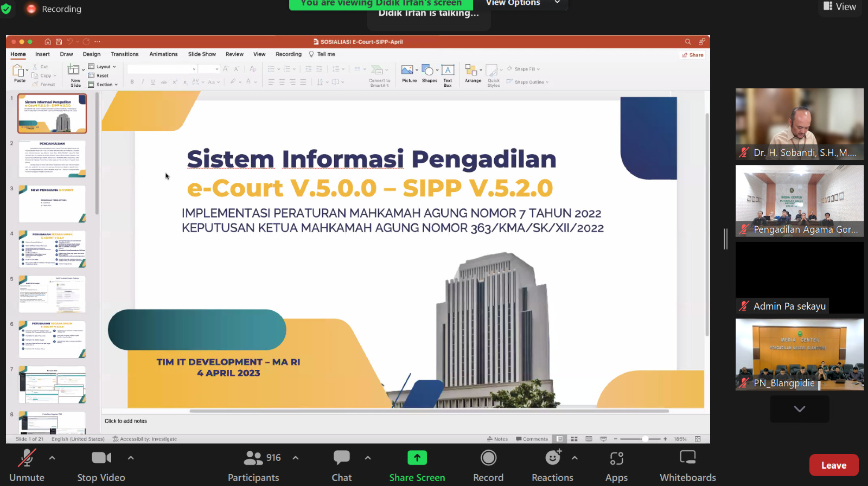Stop the video camera
The height and width of the screenshot is (486, 868).
click(x=101, y=458)
